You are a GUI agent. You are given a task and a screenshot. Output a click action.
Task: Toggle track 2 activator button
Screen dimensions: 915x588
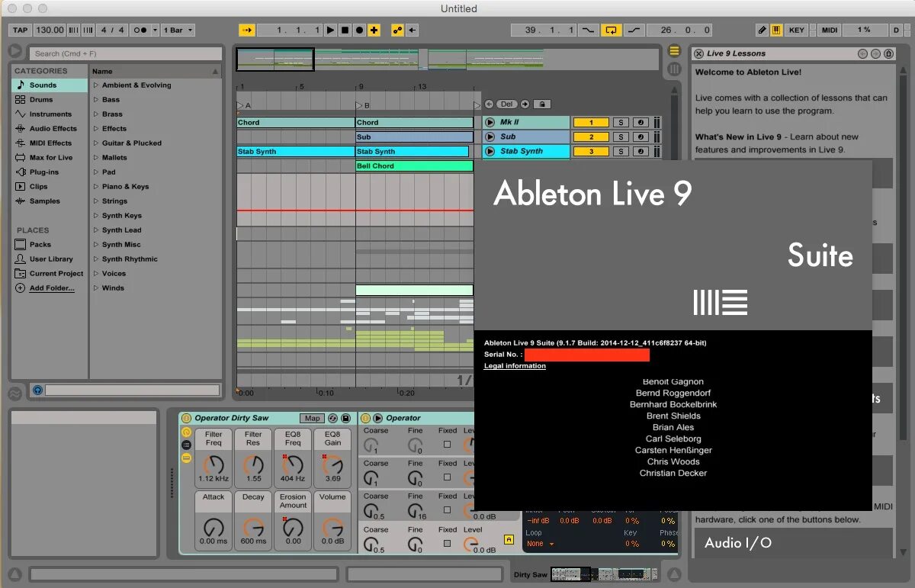click(592, 137)
